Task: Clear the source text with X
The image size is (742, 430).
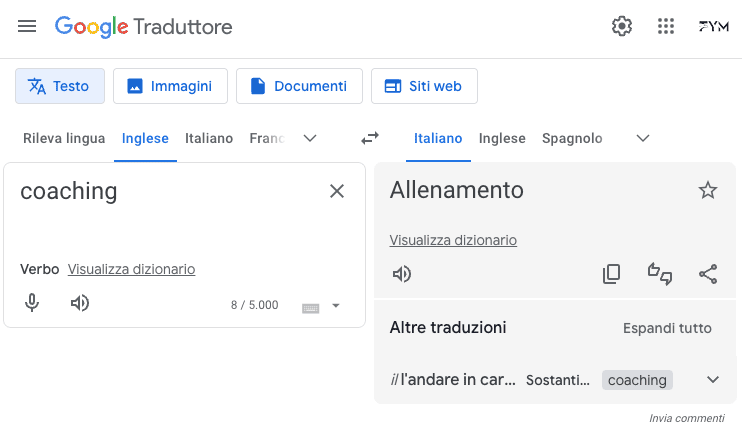Action: coord(337,191)
